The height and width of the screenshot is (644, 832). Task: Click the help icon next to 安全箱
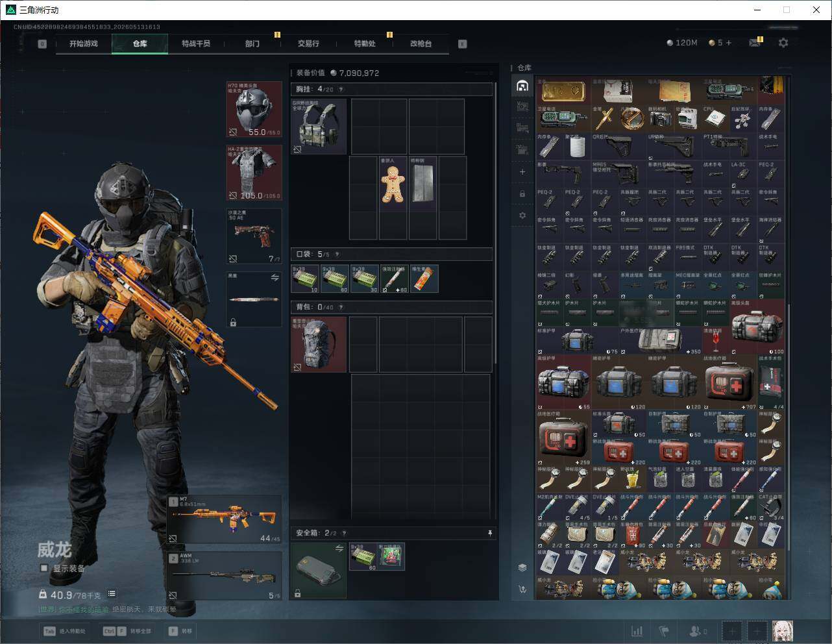(x=344, y=533)
